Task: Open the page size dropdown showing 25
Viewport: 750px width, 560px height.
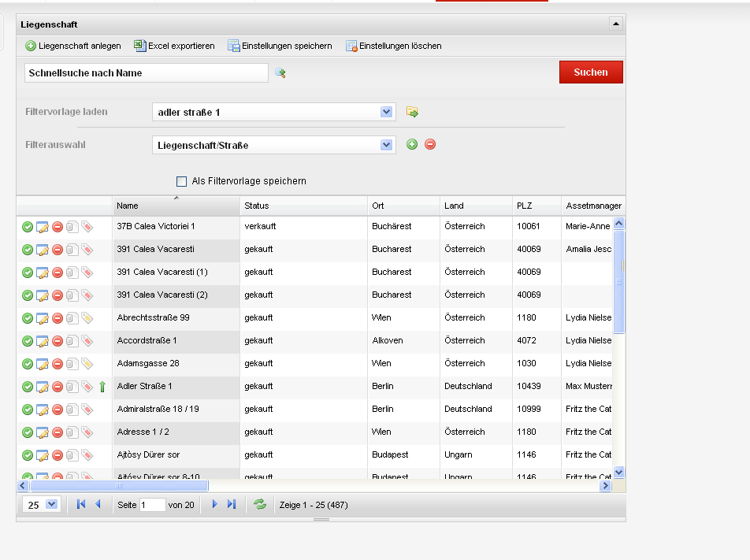Action: click(x=52, y=504)
